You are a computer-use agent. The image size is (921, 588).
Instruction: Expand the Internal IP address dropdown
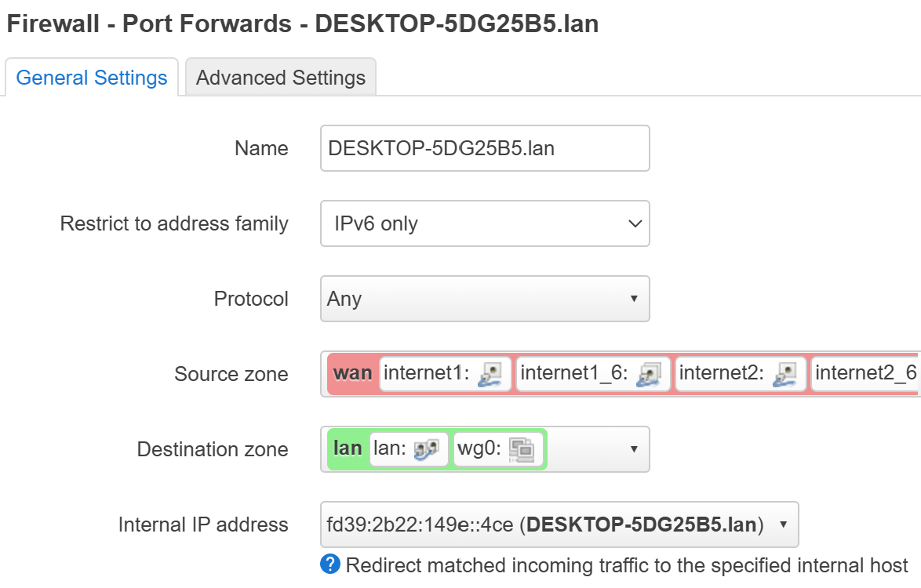pyautogui.click(x=782, y=524)
